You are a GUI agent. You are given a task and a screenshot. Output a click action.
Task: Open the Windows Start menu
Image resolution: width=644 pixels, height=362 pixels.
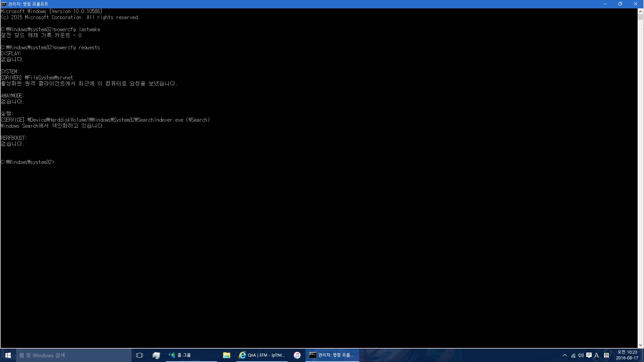[x=8, y=355]
